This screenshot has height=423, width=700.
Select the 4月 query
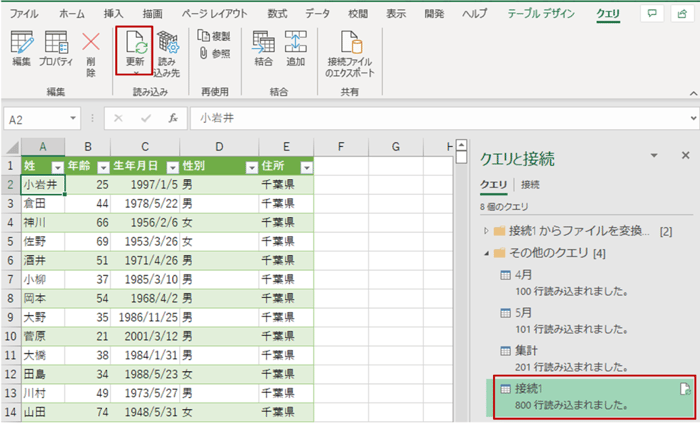pos(589,283)
